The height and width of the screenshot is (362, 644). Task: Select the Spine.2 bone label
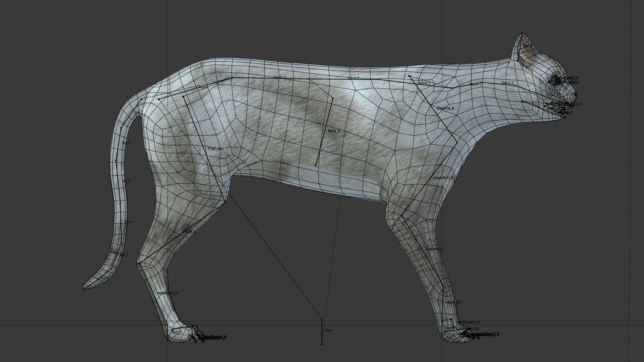coord(353,78)
